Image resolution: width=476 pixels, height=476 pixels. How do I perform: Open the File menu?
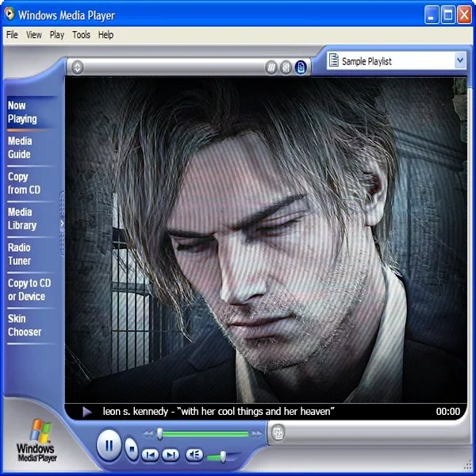[12, 35]
